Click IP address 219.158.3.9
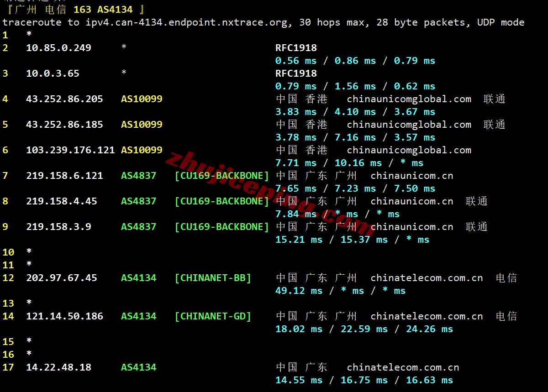Viewport: 548px width, 392px height. [x=58, y=227]
